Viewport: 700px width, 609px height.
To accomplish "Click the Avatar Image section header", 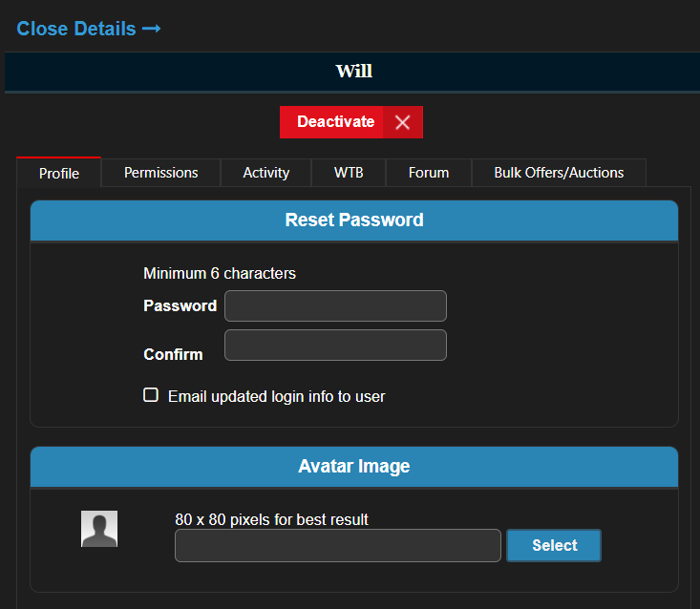I will (x=353, y=467).
